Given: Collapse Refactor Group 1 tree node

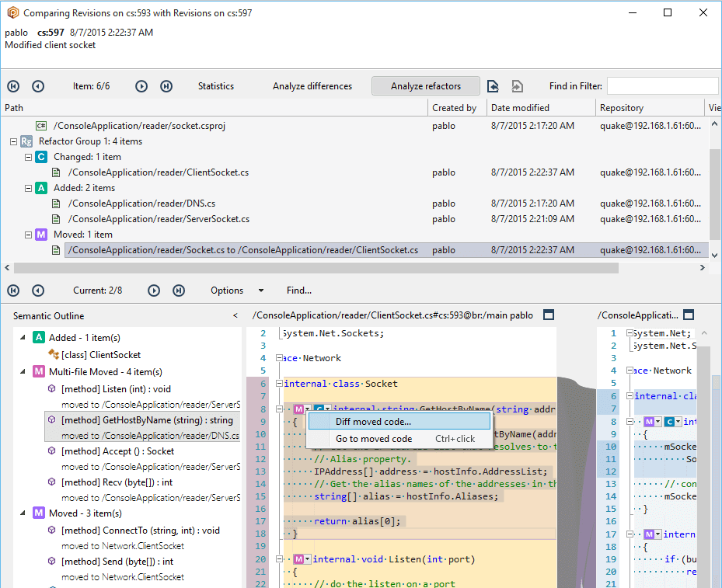Looking at the screenshot, I should click(13, 141).
